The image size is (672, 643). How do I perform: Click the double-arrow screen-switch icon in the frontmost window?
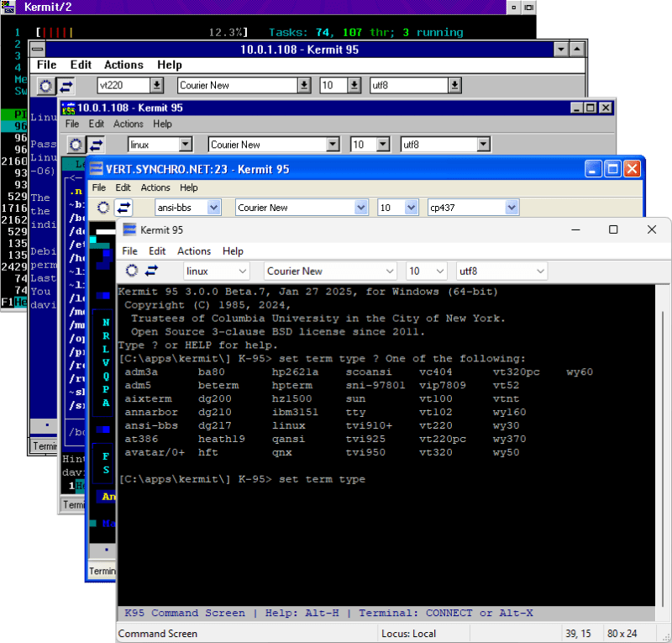154,271
